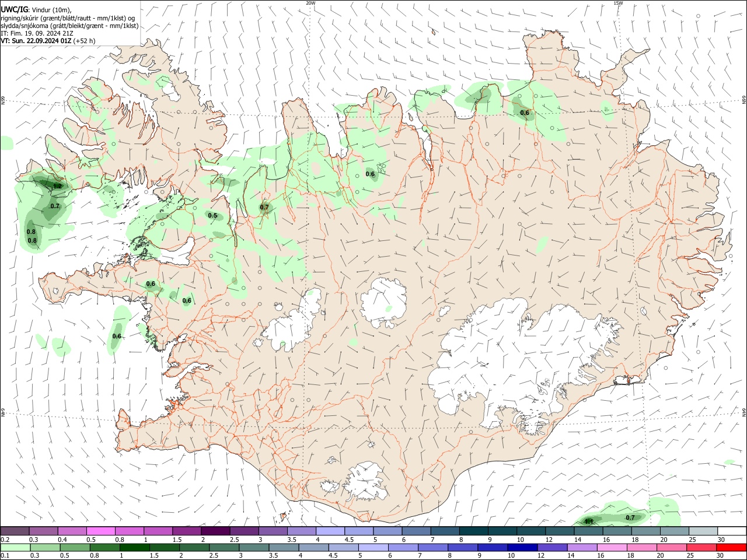Image resolution: width=747 pixels, height=560 pixels.
Task: Select the deep navy blue 10–12 swatch in bottom legend row
Action: [x=522, y=547]
